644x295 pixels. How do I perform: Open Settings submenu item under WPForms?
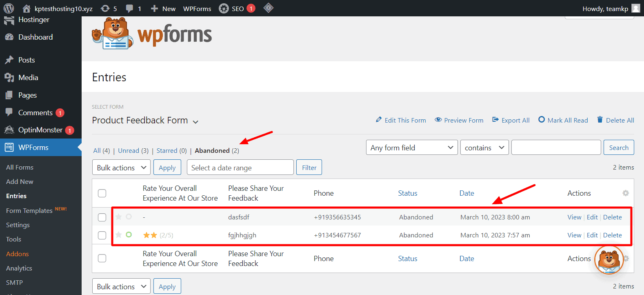click(18, 225)
